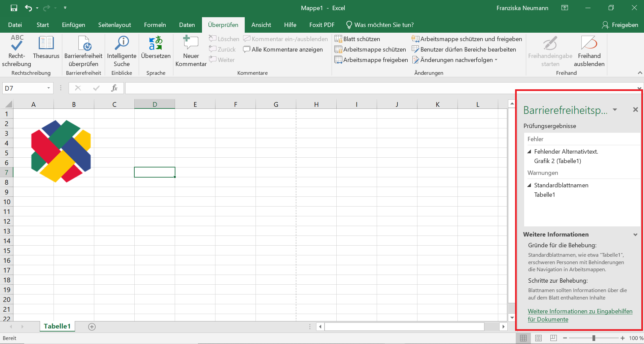644x344 pixels.
Task: Launch Intelligente Suche
Action: (122, 50)
